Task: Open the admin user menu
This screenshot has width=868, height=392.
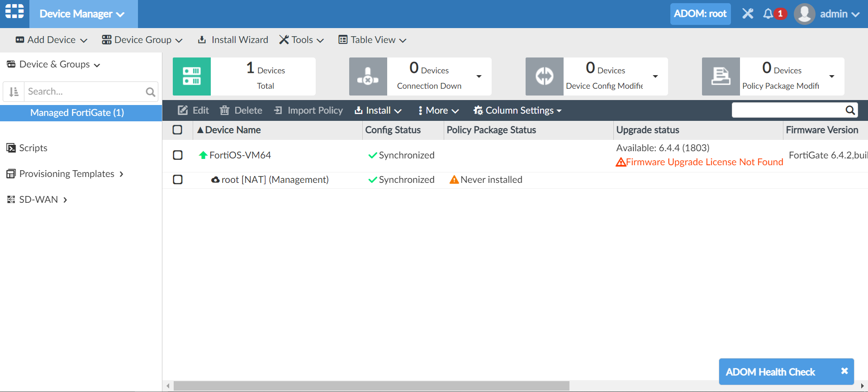Action: 827,14
